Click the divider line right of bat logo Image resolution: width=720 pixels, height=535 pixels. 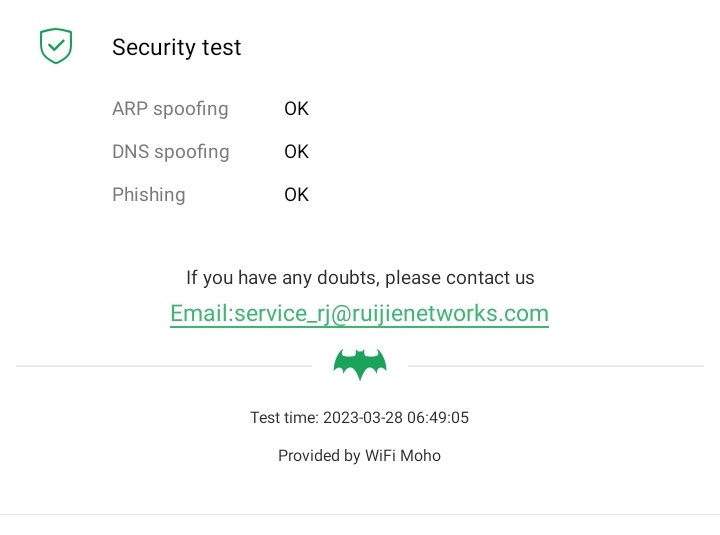[556, 366]
